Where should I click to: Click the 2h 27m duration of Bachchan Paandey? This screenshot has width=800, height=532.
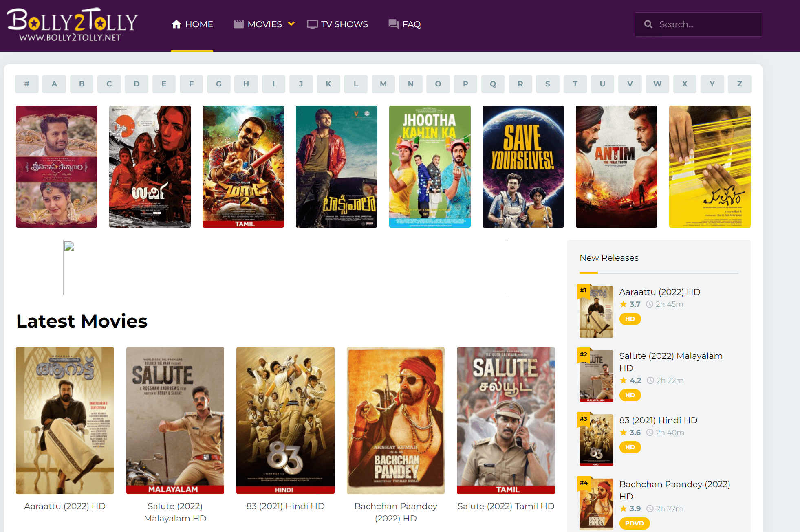click(669, 509)
